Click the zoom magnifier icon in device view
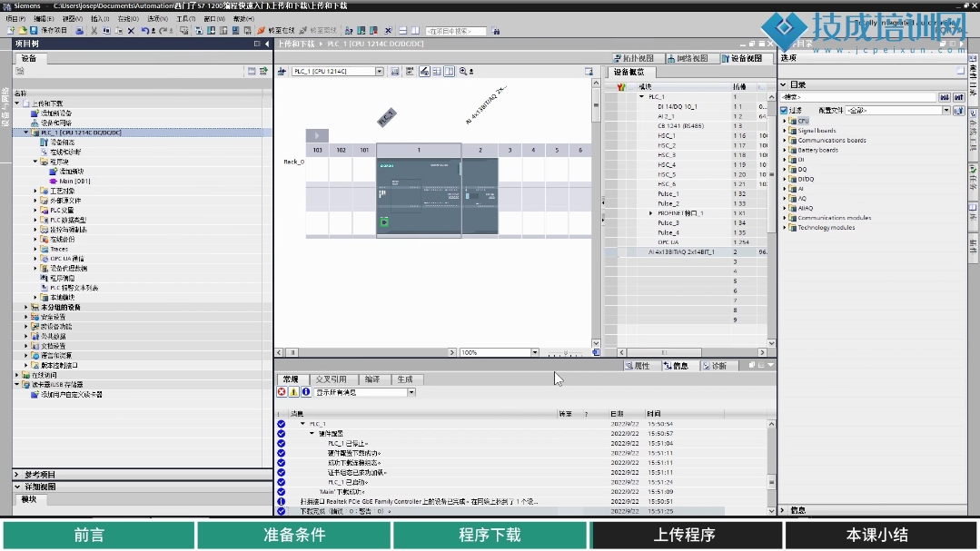 tap(463, 72)
